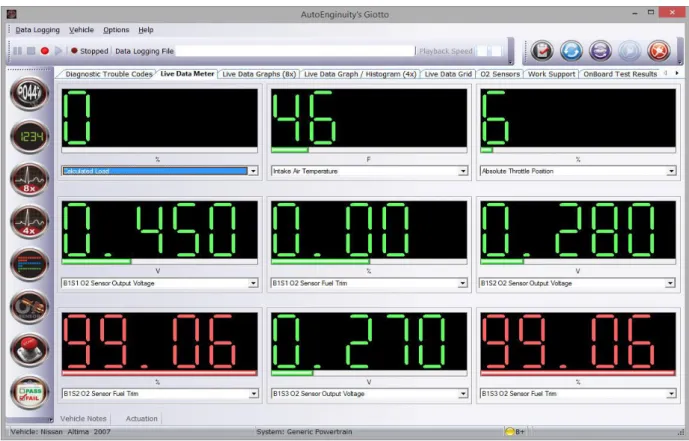Expand the B1S2 O2 Sensor Output Voltage dropdown
The width and height of the screenshot is (689, 441).
[x=670, y=283]
